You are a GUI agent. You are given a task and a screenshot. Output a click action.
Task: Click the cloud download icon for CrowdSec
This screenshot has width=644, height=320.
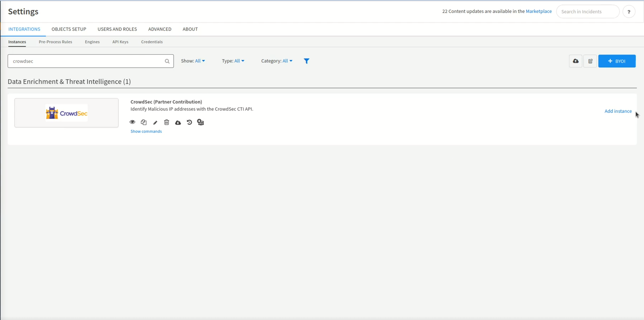tap(178, 122)
